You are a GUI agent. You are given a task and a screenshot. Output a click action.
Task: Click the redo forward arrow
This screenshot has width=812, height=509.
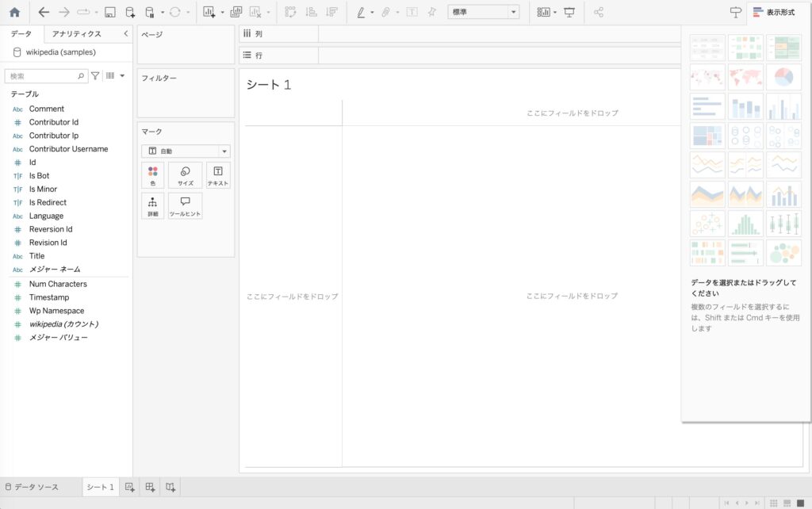click(63, 12)
